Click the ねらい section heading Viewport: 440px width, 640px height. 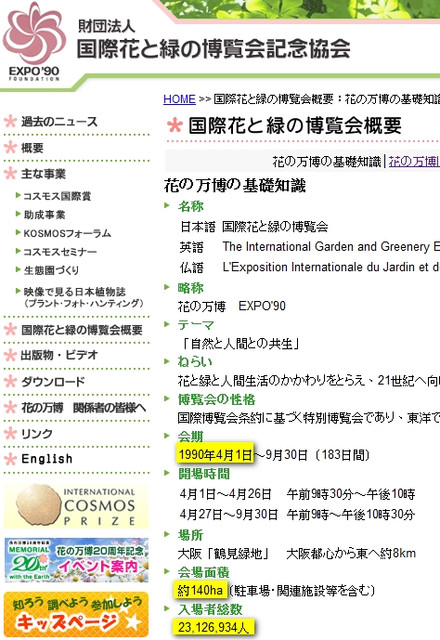(x=195, y=362)
